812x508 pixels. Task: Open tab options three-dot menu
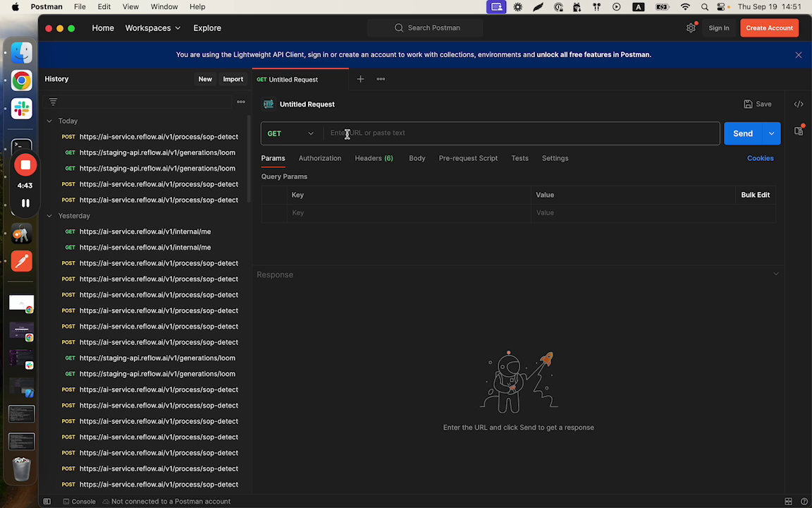point(381,79)
